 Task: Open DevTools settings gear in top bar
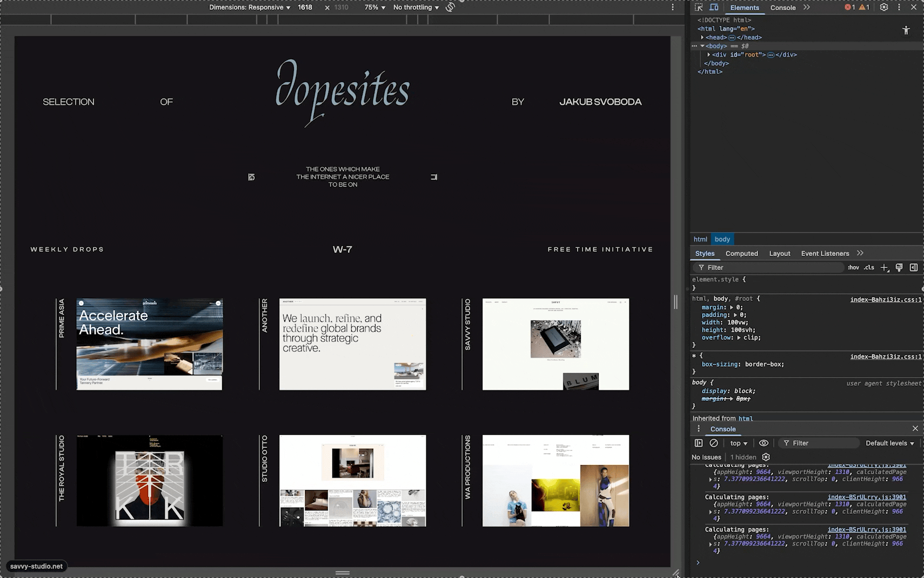pos(884,8)
